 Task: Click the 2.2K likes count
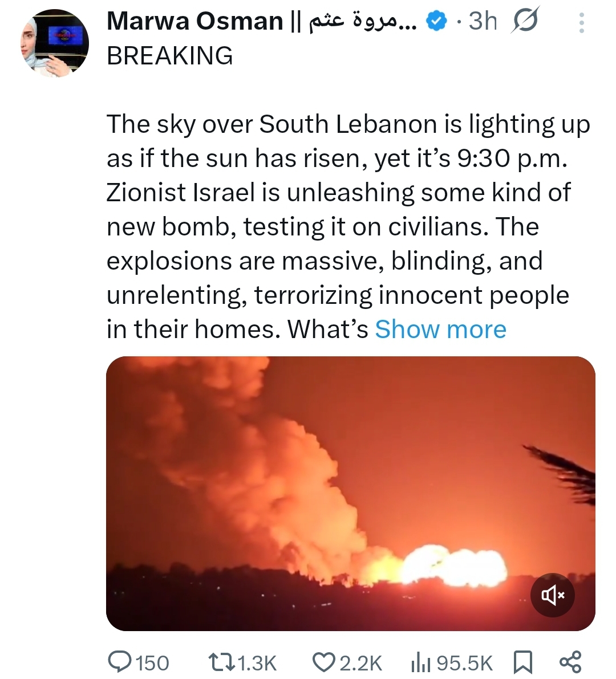coord(360,663)
